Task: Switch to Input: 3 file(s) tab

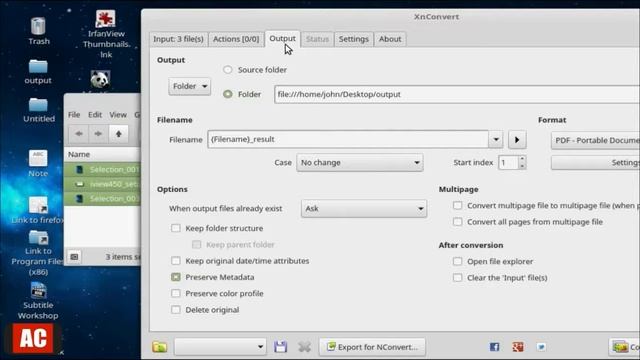Action: tap(178, 39)
